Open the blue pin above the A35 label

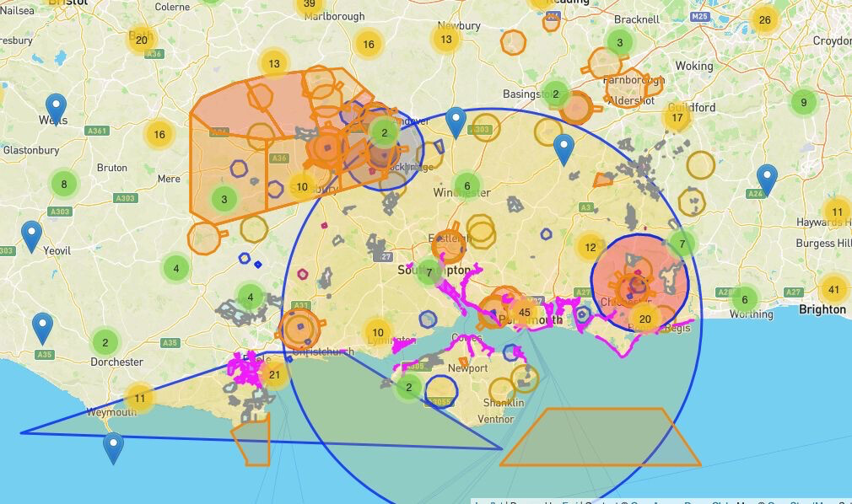point(42,328)
